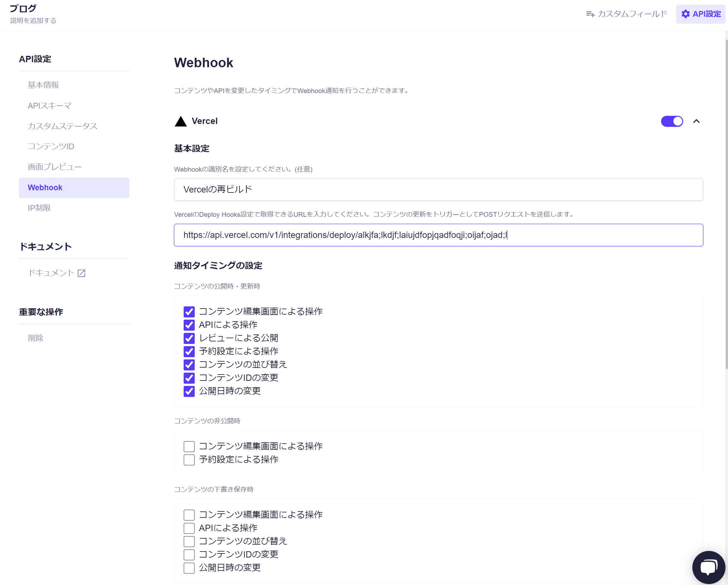Click the Vercel Deploy Hooks URL field
This screenshot has height=585, width=728.
pos(438,235)
